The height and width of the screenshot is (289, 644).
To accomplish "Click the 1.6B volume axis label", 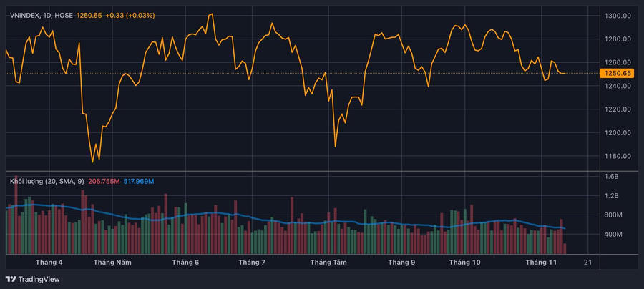I will pos(612,176).
